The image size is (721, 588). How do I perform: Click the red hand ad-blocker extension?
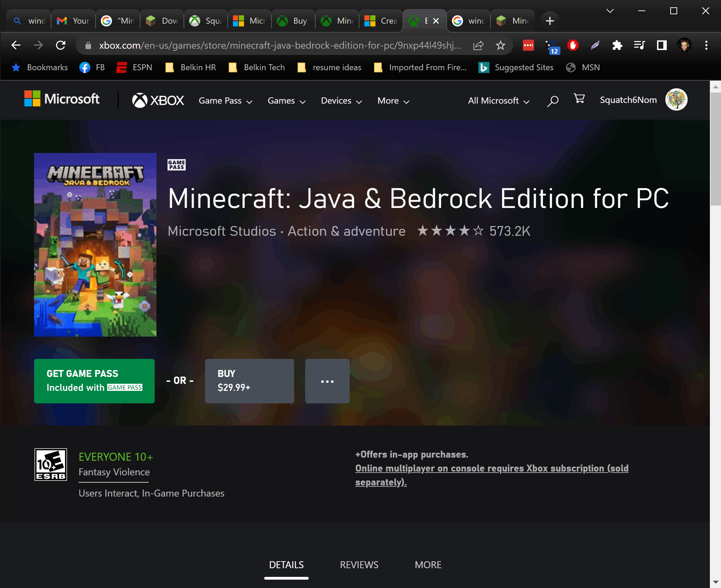point(573,45)
